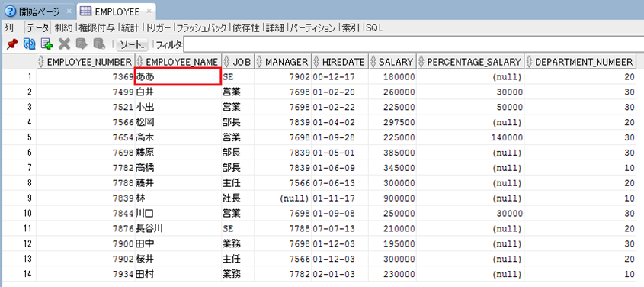Open the 詳細 sub-tab
644x287 pixels.
274,28
